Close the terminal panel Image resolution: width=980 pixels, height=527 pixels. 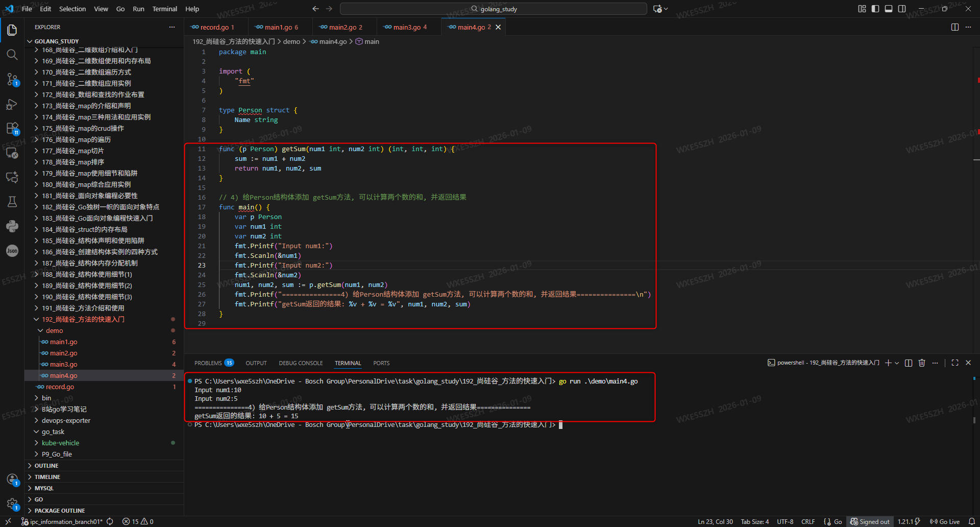[x=968, y=363]
